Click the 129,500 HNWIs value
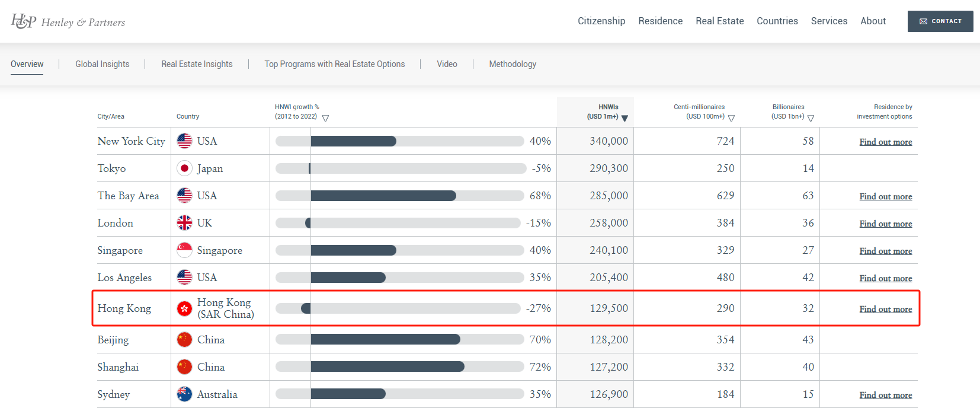The image size is (980, 408). (609, 308)
